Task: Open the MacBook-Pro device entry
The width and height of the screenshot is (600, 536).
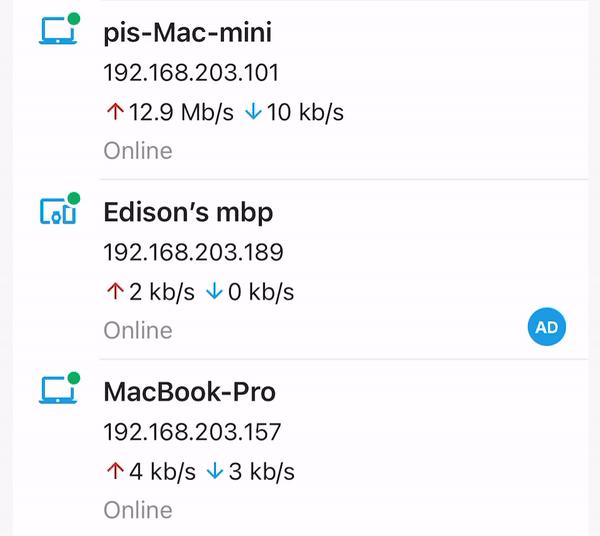Action: [x=300, y=448]
